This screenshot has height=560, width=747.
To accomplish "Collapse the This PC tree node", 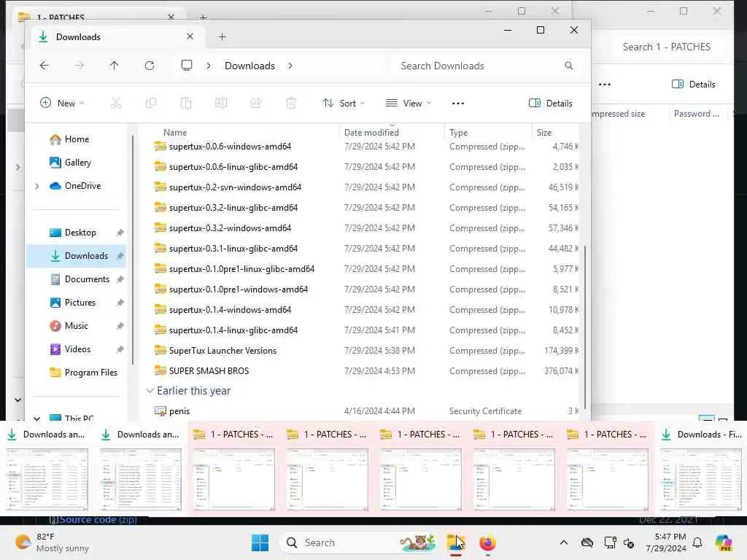I will [36, 418].
